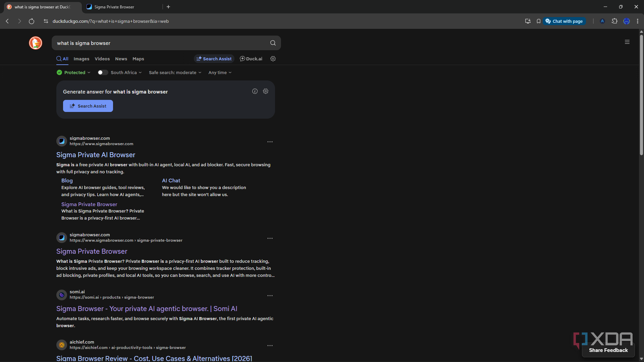
Task: Bookmark this page with the bookmark icon
Action: 539,21
